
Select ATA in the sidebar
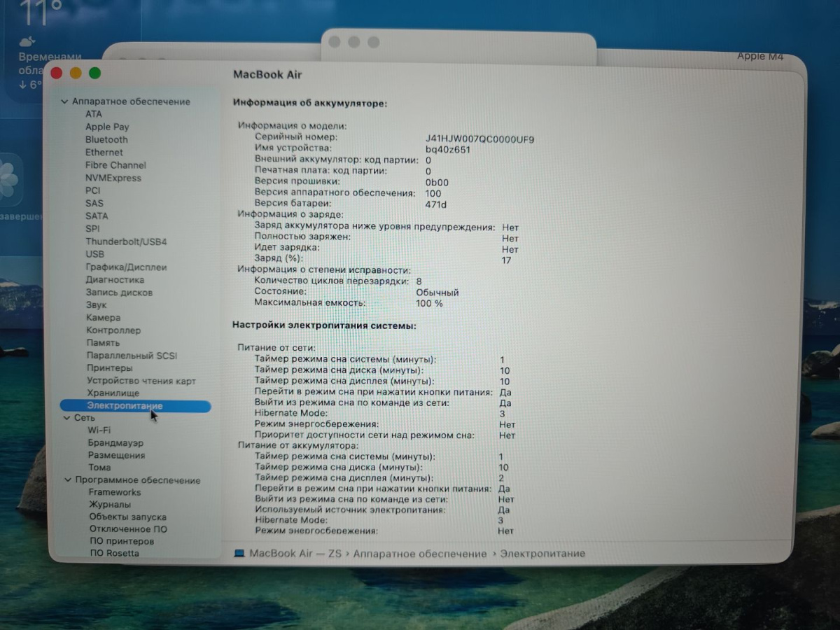pyautogui.click(x=94, y=114)
